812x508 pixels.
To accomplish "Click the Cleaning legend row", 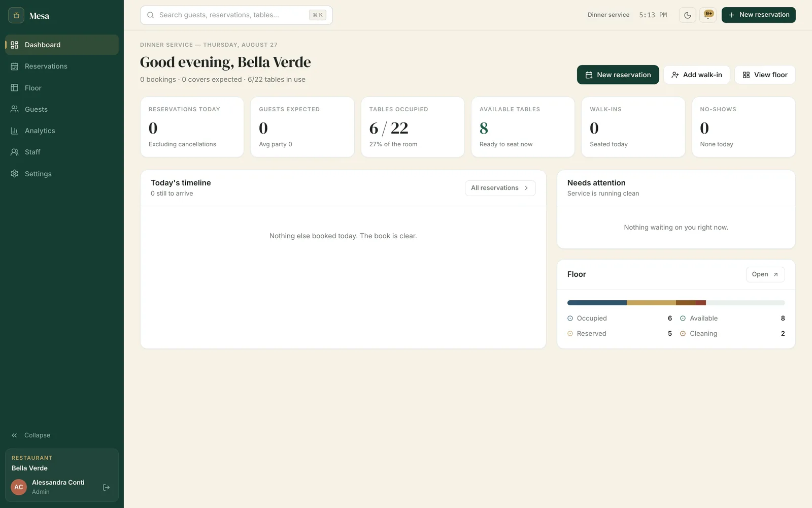I will click(732, 334).
